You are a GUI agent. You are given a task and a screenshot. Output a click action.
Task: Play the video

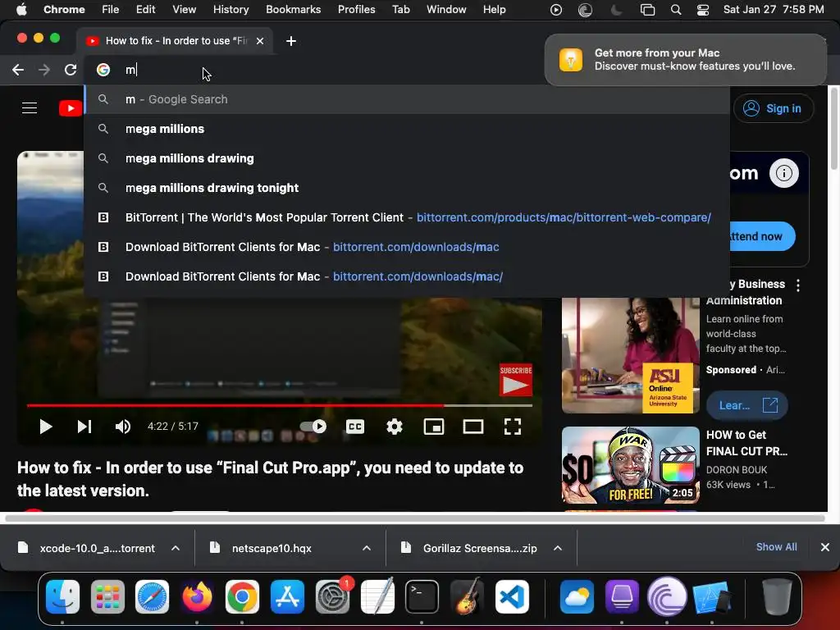point(46,427)
